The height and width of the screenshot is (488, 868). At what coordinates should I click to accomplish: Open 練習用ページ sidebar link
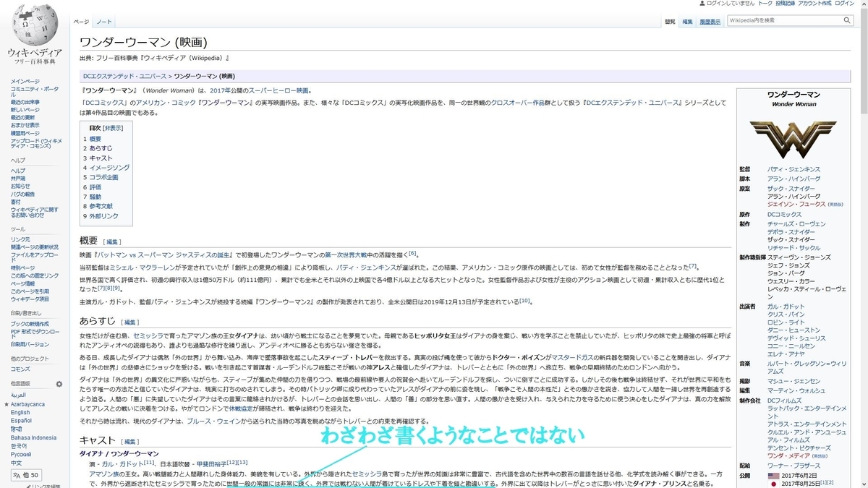[25, 132]
